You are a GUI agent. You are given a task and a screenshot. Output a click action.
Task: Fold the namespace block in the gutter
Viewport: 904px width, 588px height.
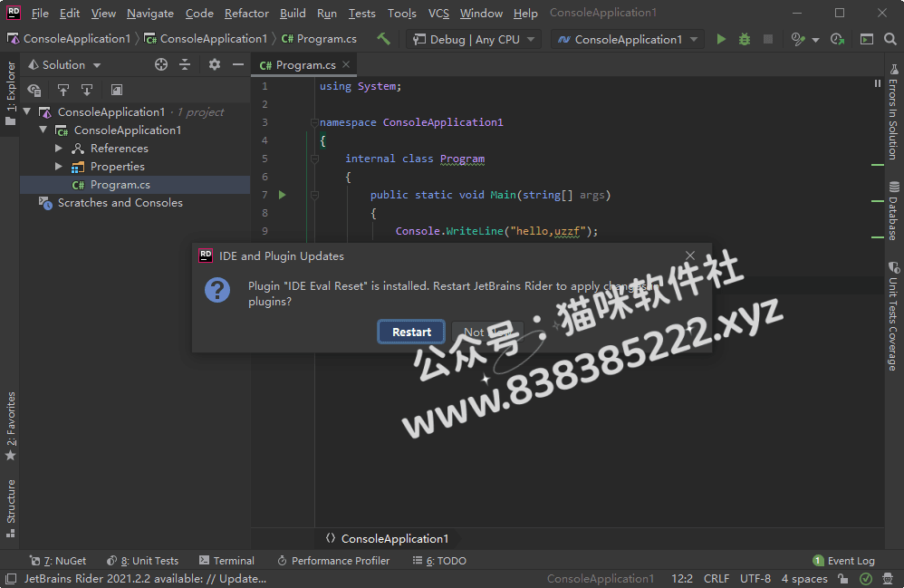[314, 122]
